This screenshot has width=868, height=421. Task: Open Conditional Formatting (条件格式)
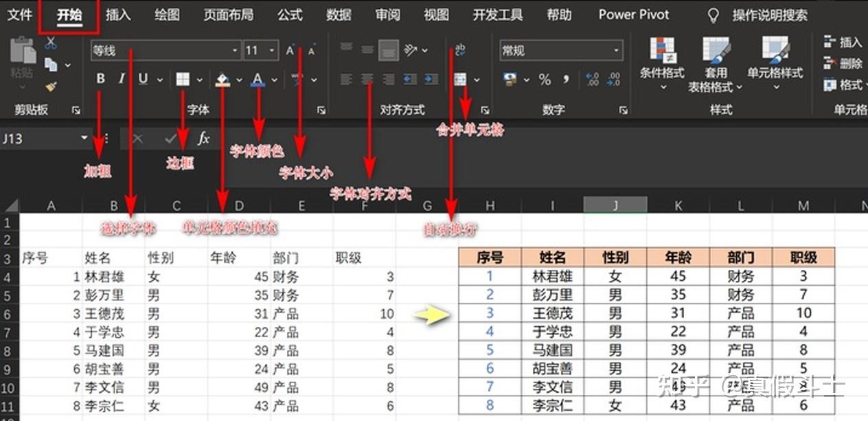click(x=662, y=65)
